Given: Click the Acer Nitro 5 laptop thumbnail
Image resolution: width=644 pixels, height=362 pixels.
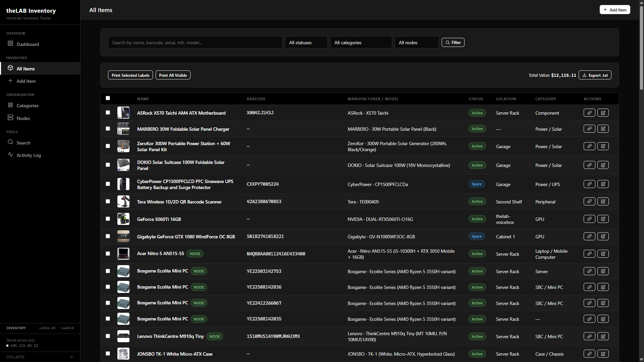Looking at the screenshot, I should [x=123, y=254].
